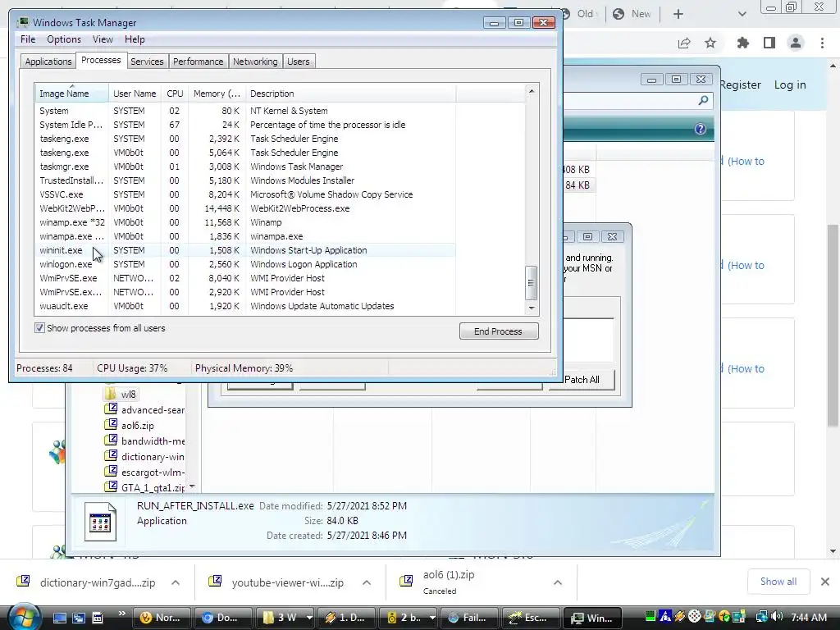The height and width of the screenshot is (630, 840).
Task: Open the Chrome profile avatar
Action: tap(796, 43)
